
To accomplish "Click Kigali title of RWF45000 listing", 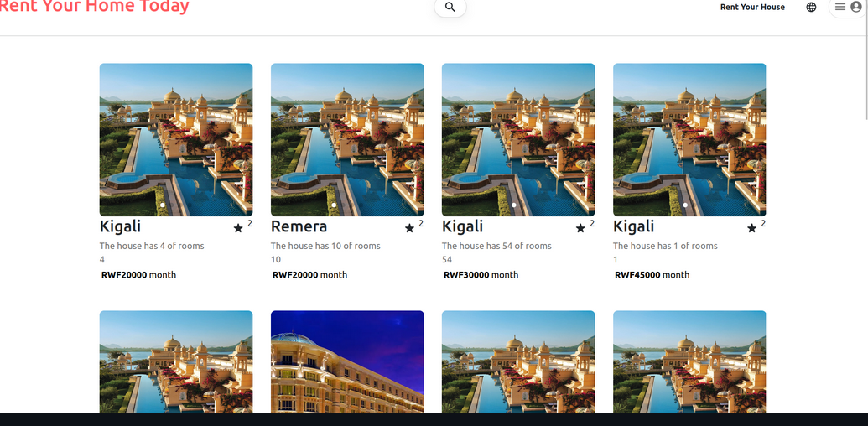I will [x=633, y=226].
